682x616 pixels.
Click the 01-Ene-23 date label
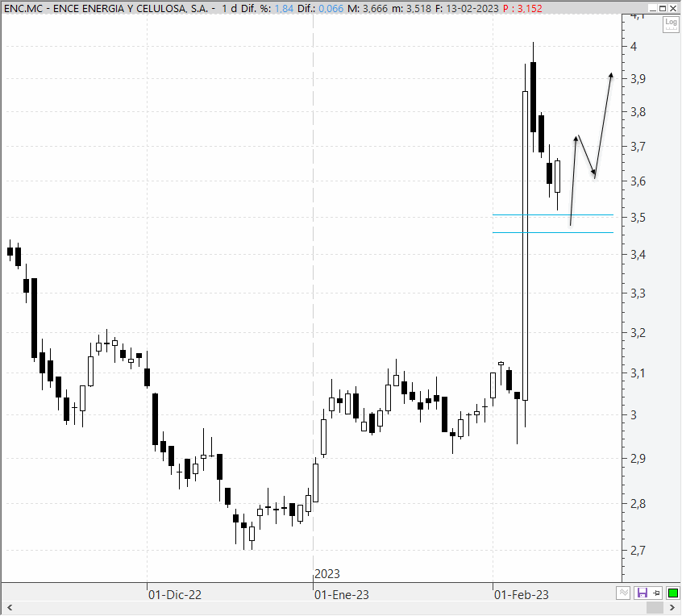342,595
